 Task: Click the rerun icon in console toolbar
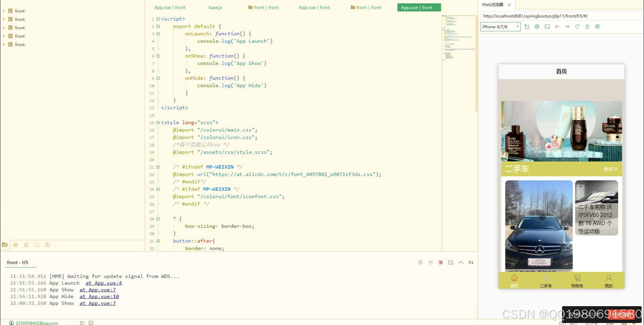431,262
